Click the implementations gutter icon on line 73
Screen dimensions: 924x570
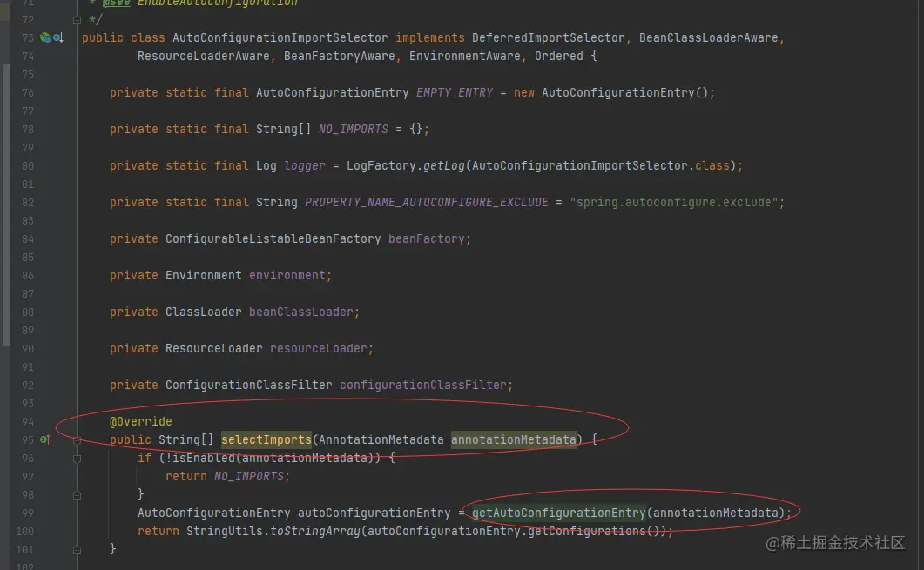click(57, 37)
